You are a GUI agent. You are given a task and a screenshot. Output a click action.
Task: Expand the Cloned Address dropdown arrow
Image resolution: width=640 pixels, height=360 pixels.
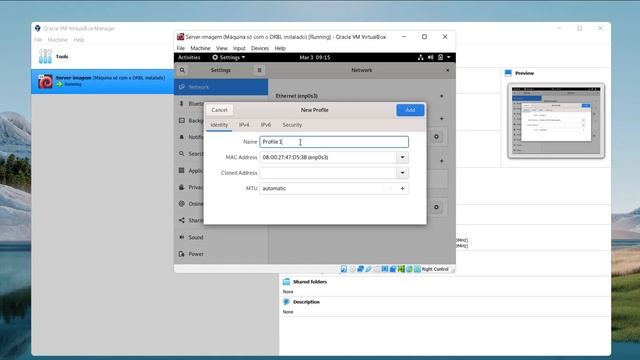tap(402, 173)
